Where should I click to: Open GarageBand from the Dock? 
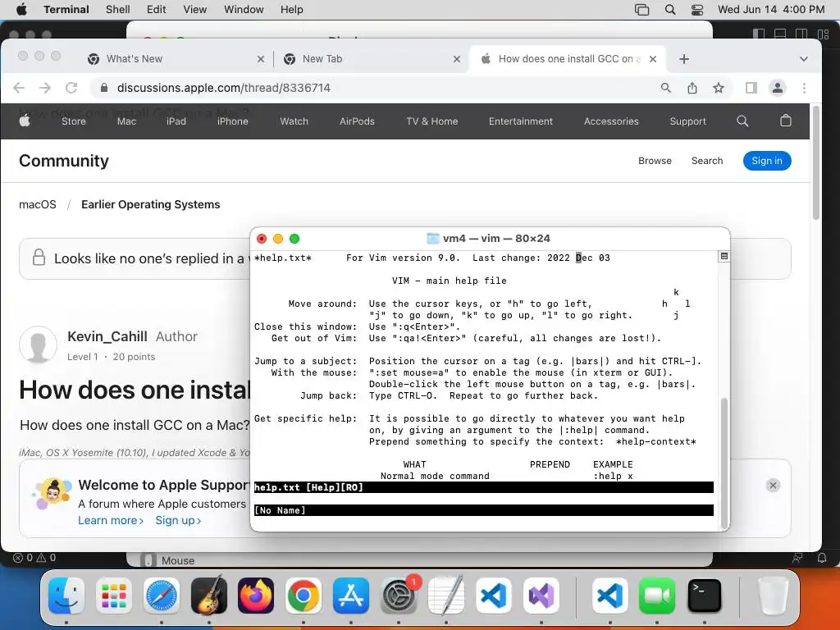[209, 596]
